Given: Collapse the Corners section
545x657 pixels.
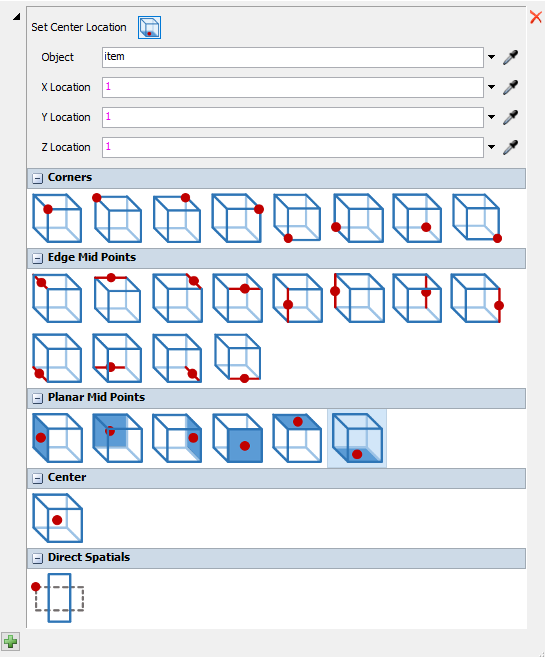Looking at the screenshot, I should 37,178.
